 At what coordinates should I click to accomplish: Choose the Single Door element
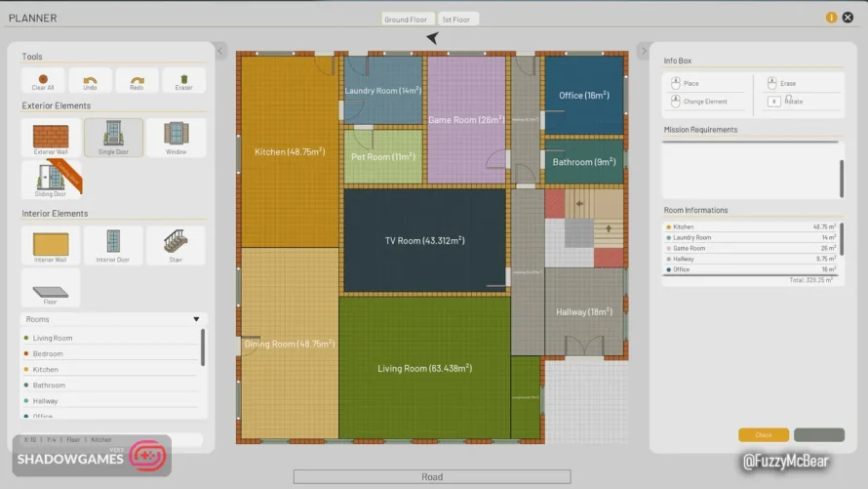(x=113, y=138)
